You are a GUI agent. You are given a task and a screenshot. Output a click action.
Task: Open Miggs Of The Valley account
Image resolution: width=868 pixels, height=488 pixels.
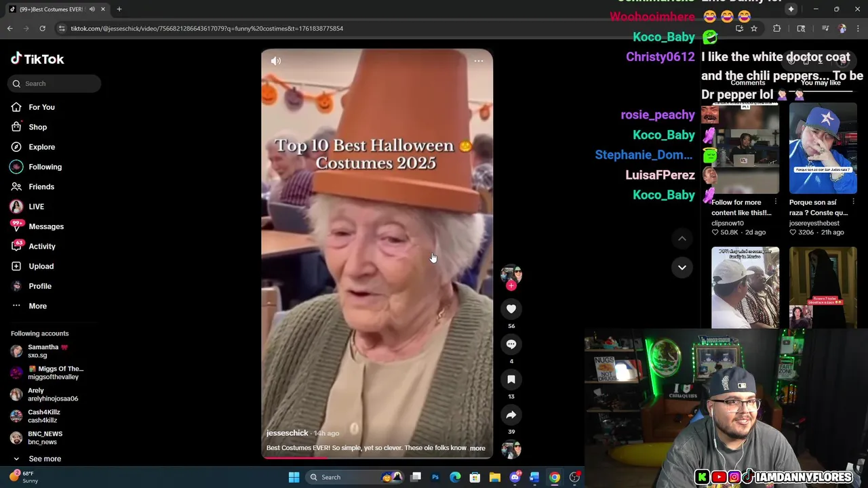pyautogui.click(x=47, y=373)
